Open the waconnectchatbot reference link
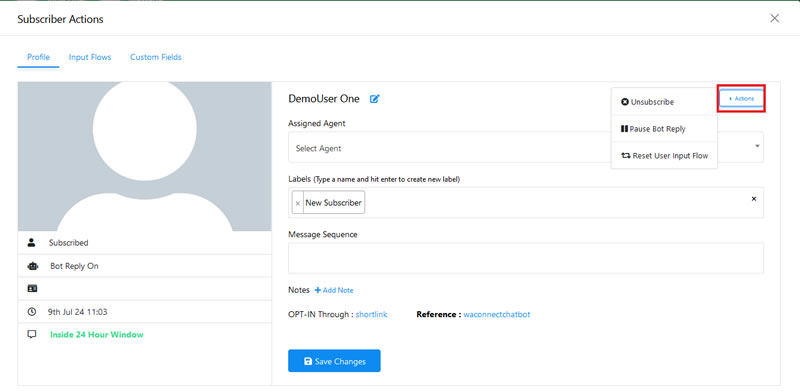The width and height of the screenshot is (800, 392). 496,314
